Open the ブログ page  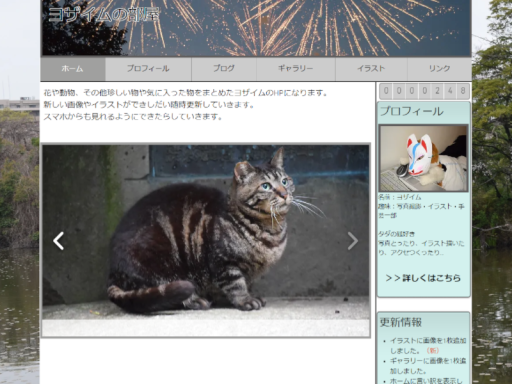coord(224,69)
